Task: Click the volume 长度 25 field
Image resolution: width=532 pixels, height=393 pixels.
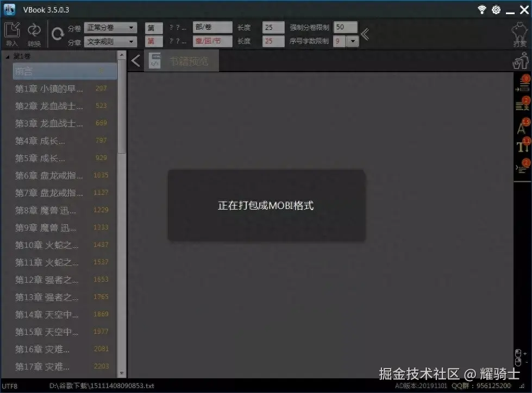Action: (x=273, y=28)
